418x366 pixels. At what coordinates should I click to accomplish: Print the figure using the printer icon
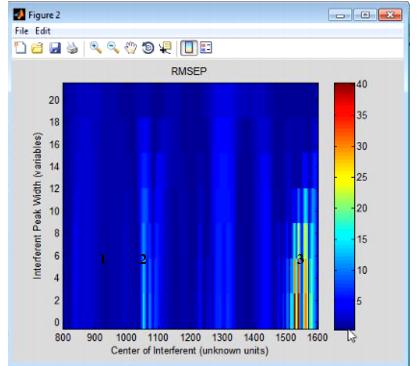click(x=72, y=48)
